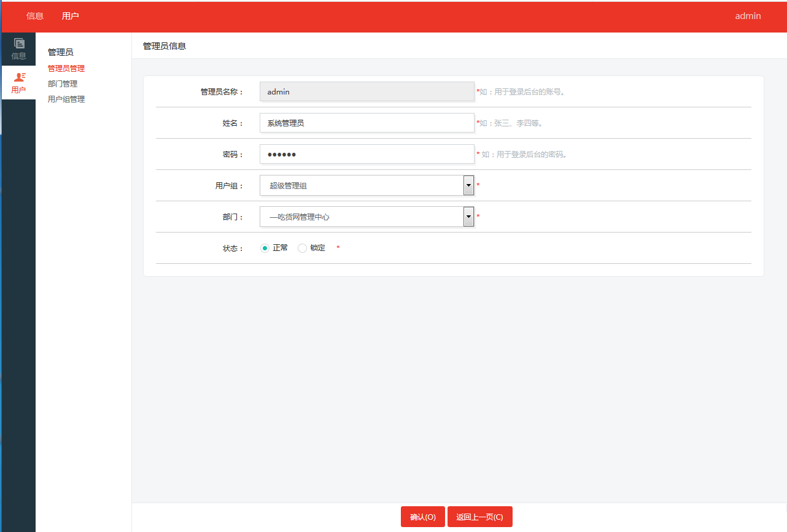Open 部门管理 in the side menu
The width and height of the screenshot is (787, 532).
pos(61,83)
